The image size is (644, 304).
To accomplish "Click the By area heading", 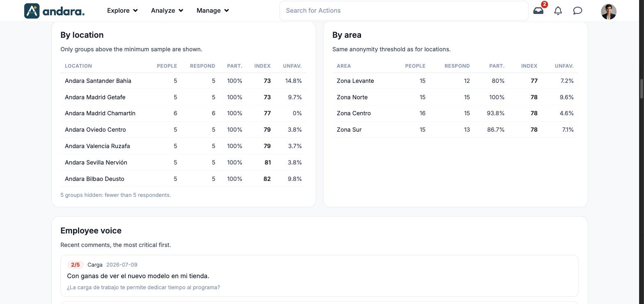I will 347,35.
